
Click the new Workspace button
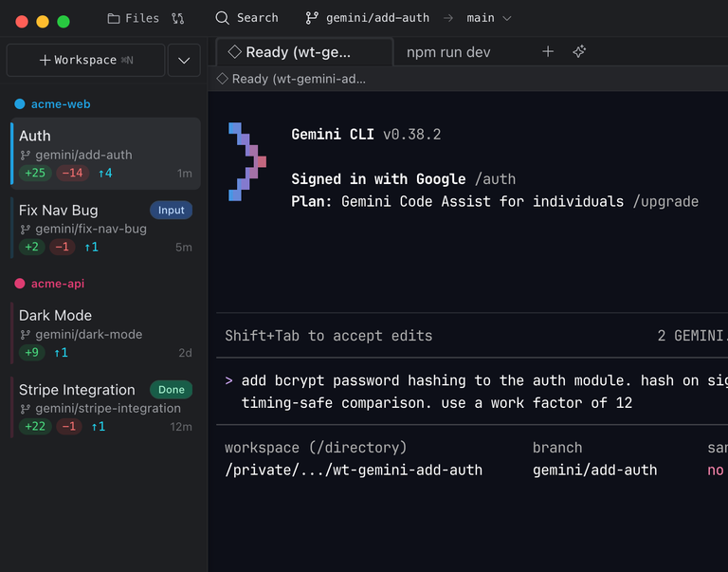coord(86,60)
